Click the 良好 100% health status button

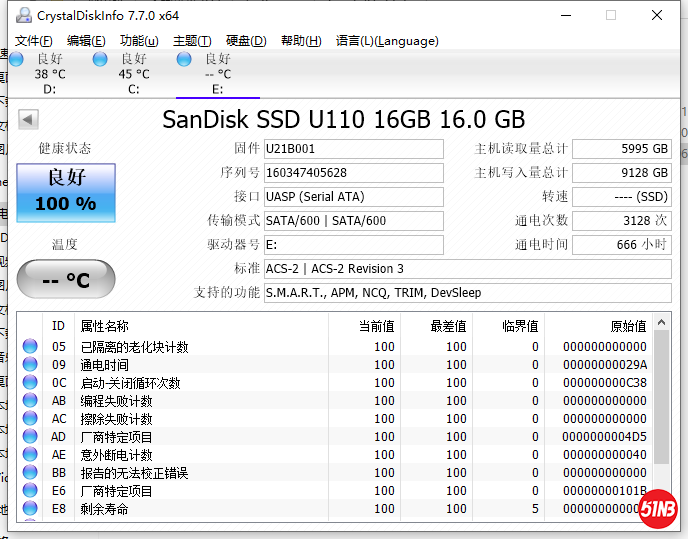(x=66, y=192)
